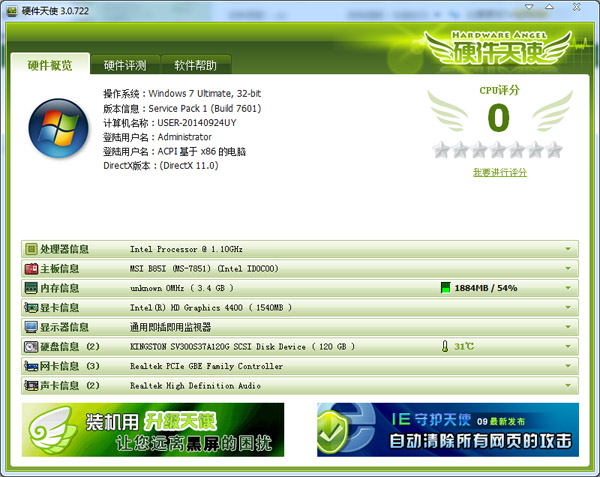
Task: Minimize window using the up-triangle button
Action: [x=549, y=7]
